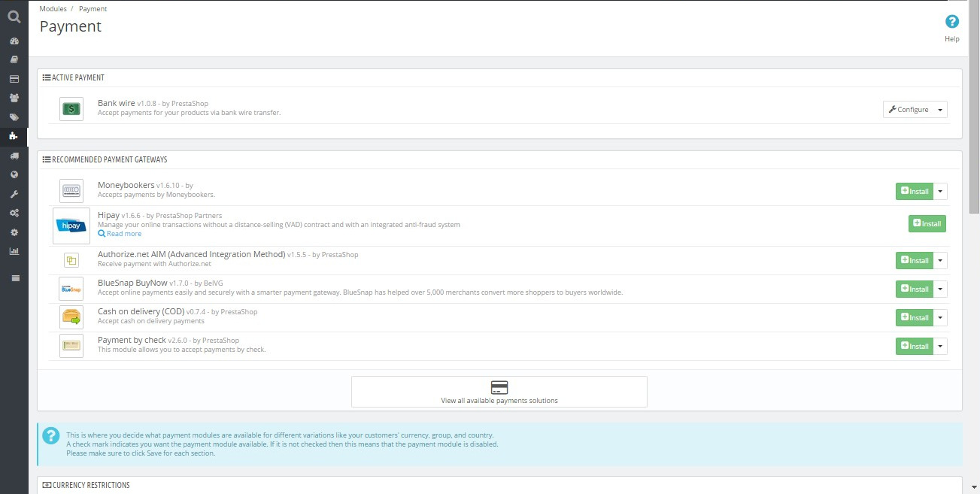
Task: Select the Modules puzzle piece icon in sidebar
Action: [x=14, y=136]
